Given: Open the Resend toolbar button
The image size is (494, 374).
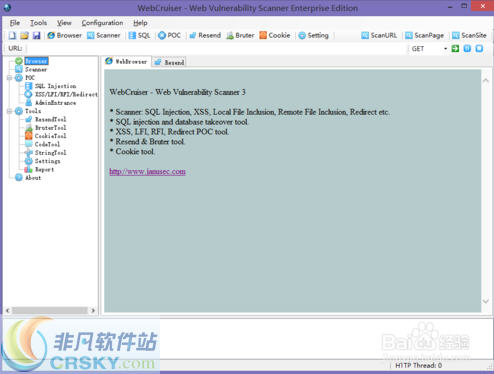Looking at the screenshot, I should (205, 35).
